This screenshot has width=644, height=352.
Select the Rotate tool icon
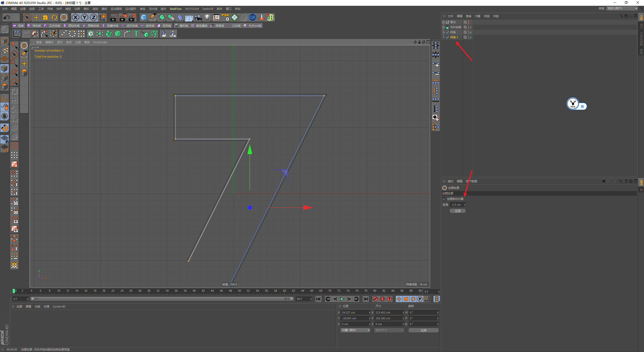tap(54, 17)
